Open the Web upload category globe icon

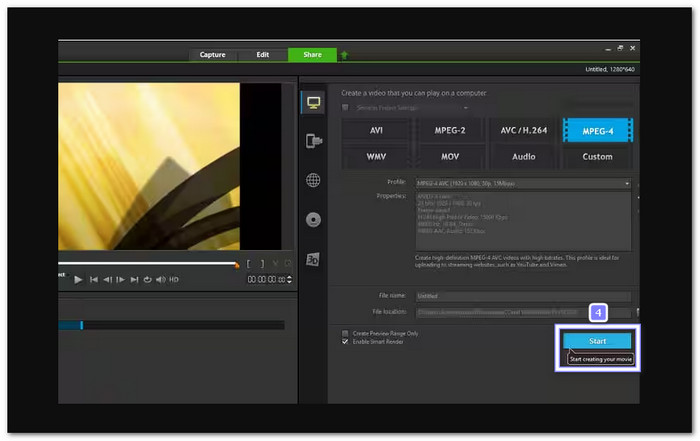point(313,180)
